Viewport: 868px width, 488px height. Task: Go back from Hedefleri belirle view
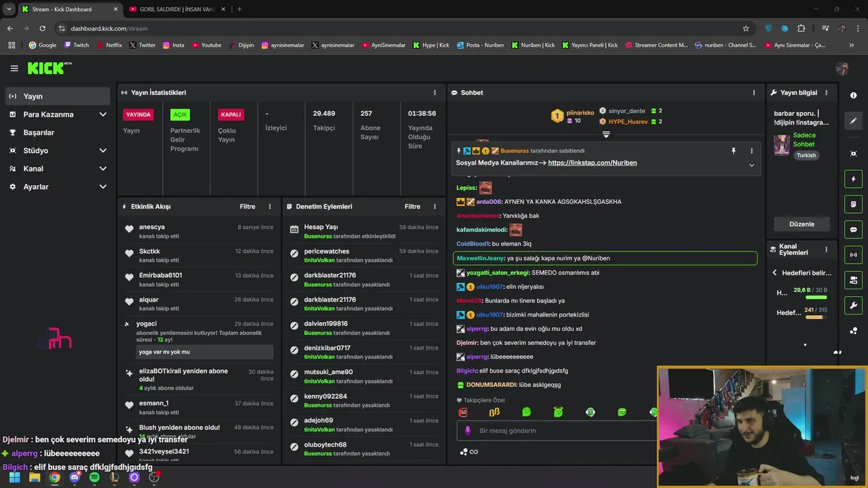[x=774, y=272]
